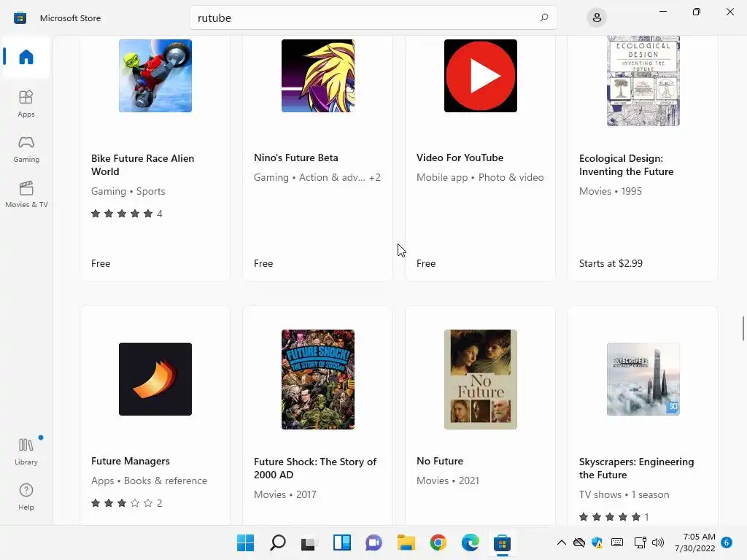Open Help in the sidebar
Viewport: 747px width, 560px height.
pyautogui.click(x=26, y=497)
